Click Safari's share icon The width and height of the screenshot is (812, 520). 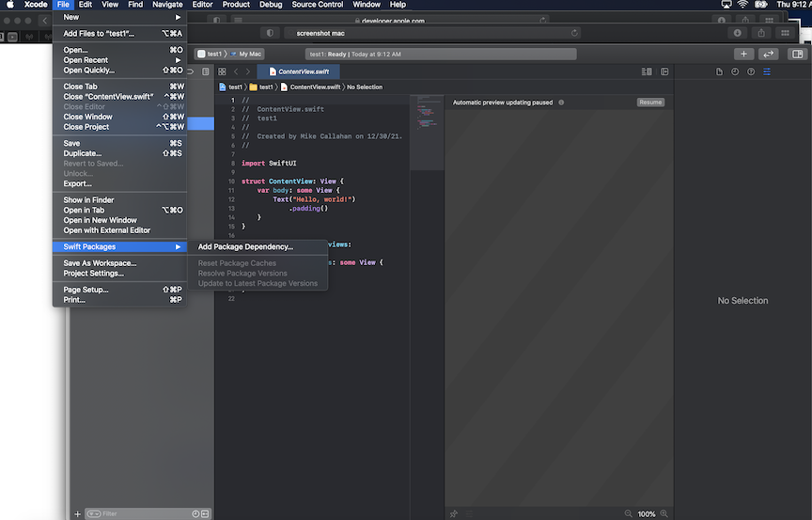pyautogui.click(x=761, y=33)
